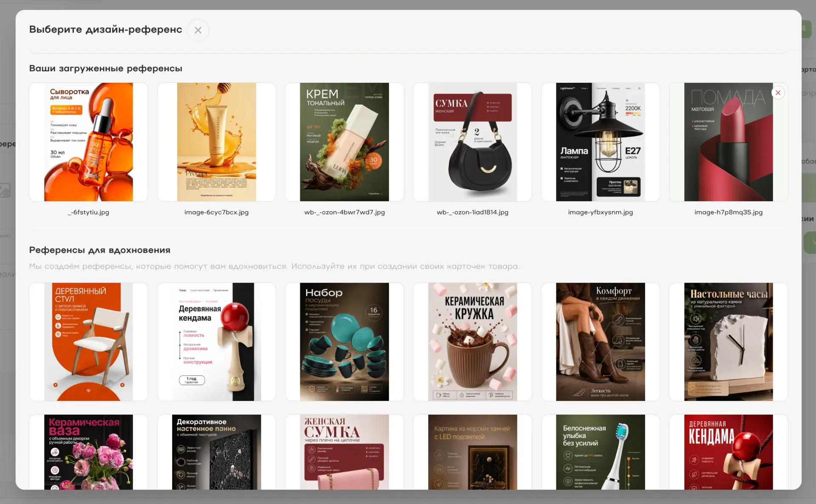Remove the image-h7p8mq35.jpg lipstick reference
Screen dimensions: 816x504
tap(778, 93)
